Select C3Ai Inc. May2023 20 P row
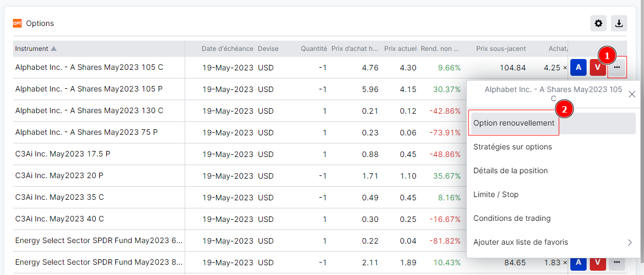Viewport: 644px width, 275px height. 59,176
